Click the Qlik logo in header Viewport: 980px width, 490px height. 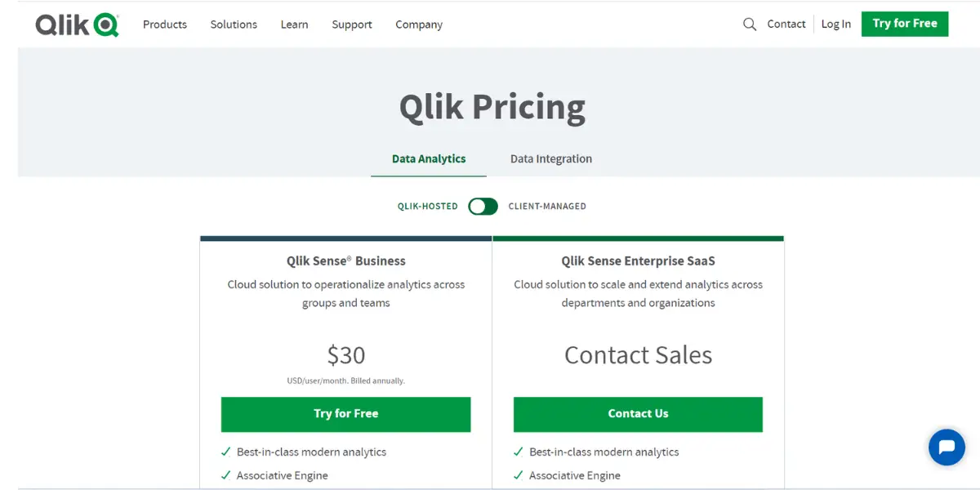click(x=78, y=24)
